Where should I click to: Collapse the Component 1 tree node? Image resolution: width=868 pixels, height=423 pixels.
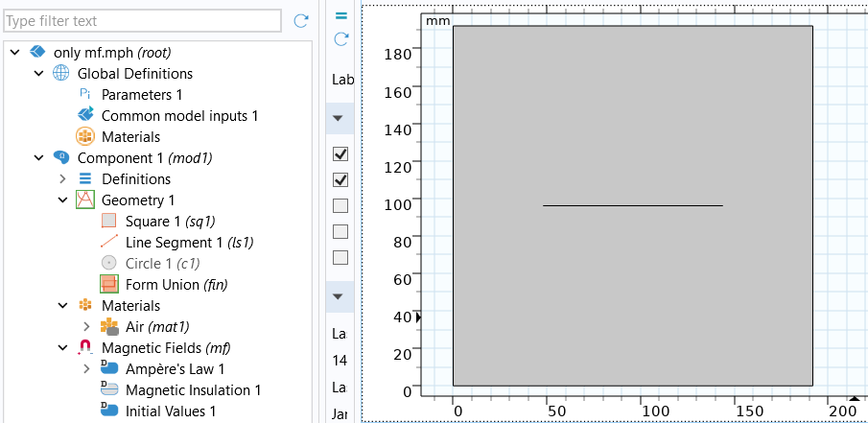tap(38, 158)
